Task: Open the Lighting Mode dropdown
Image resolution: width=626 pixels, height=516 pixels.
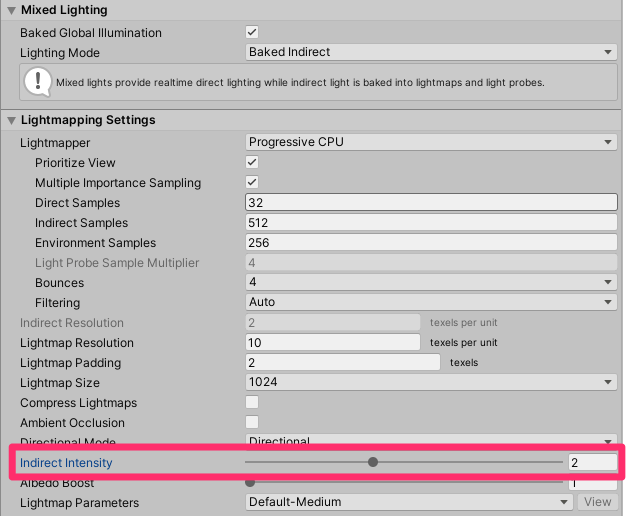Action: coord(431,52)
